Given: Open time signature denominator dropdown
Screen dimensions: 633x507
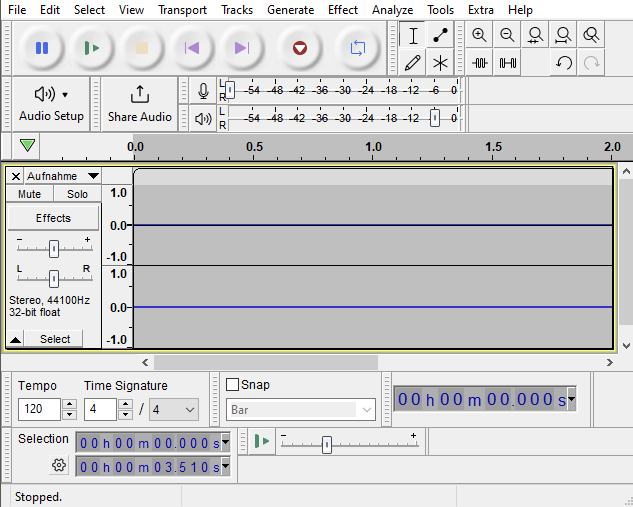Looking at the screenshot, I should (x=174, y=410).
